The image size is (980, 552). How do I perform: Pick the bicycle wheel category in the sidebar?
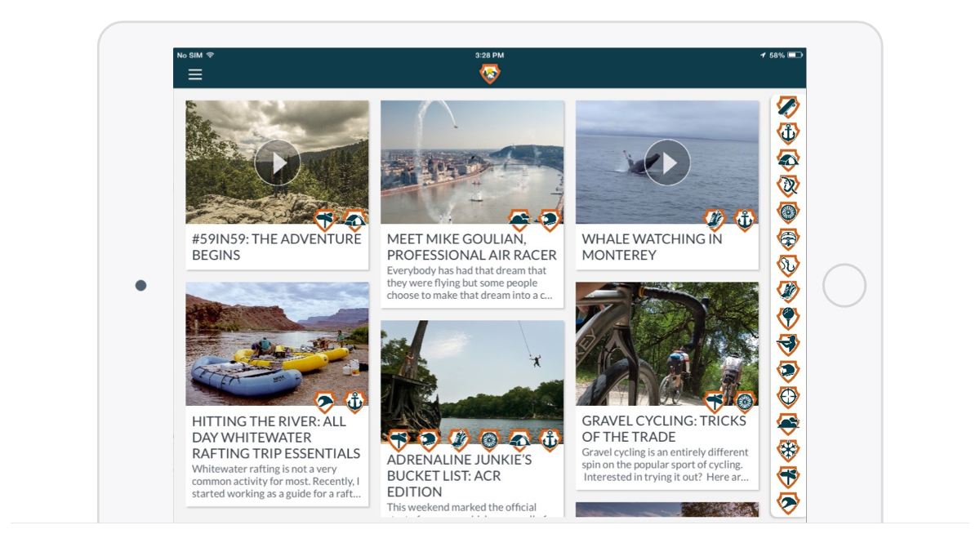tap(788, 212)
